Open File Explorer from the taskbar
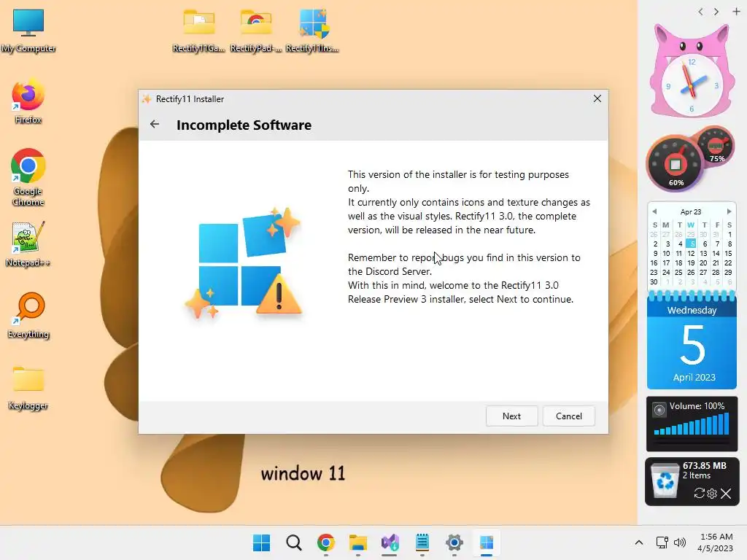 [357, 542]
